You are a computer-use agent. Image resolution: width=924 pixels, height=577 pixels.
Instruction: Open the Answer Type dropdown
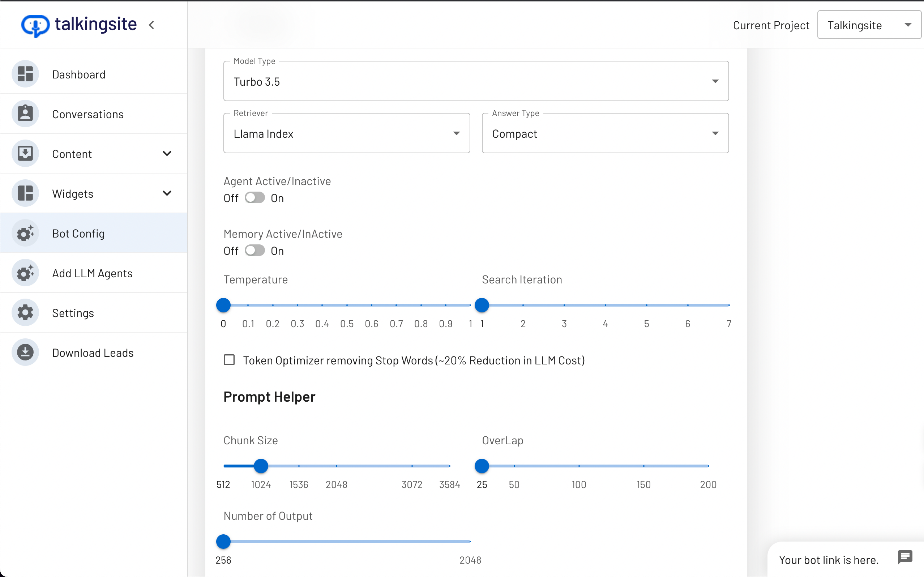point(605,133)
